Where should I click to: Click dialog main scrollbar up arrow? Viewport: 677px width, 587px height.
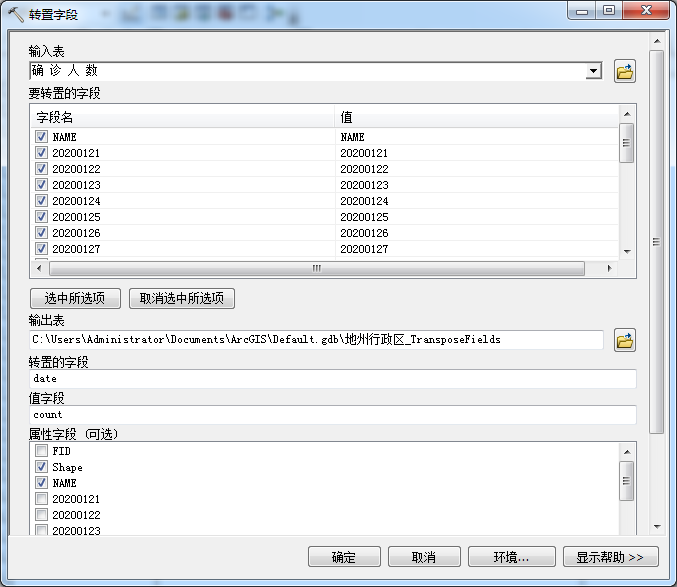click(657, 41)
